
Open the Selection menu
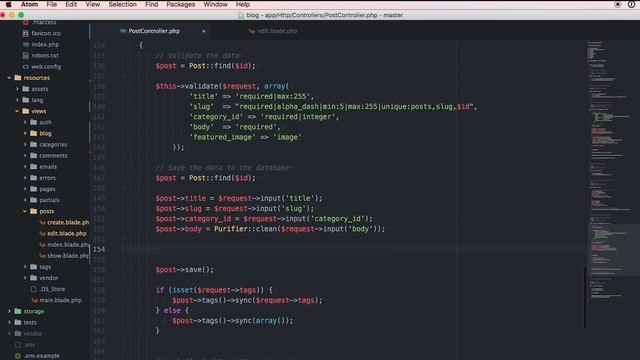click(122, 4)
